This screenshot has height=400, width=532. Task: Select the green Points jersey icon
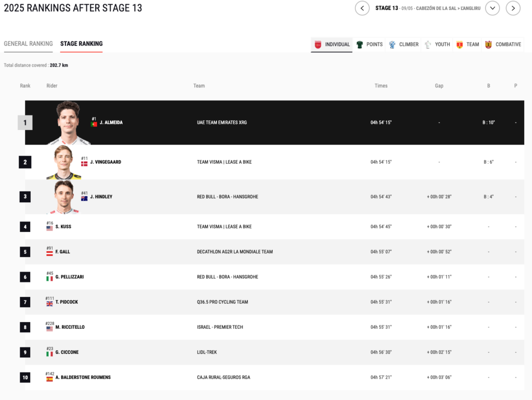pos(360,45)
